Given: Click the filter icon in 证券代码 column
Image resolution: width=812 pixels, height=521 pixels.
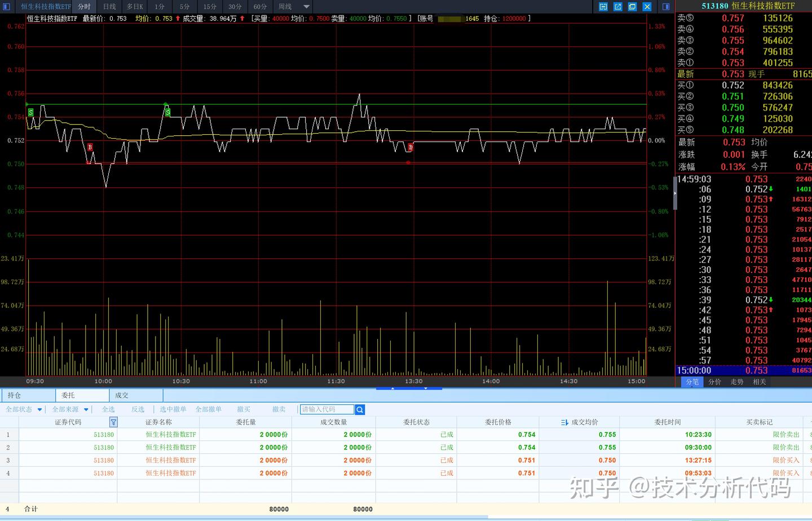Looking at the screenshot, I should pyautogui.click(x=113, y=422).
